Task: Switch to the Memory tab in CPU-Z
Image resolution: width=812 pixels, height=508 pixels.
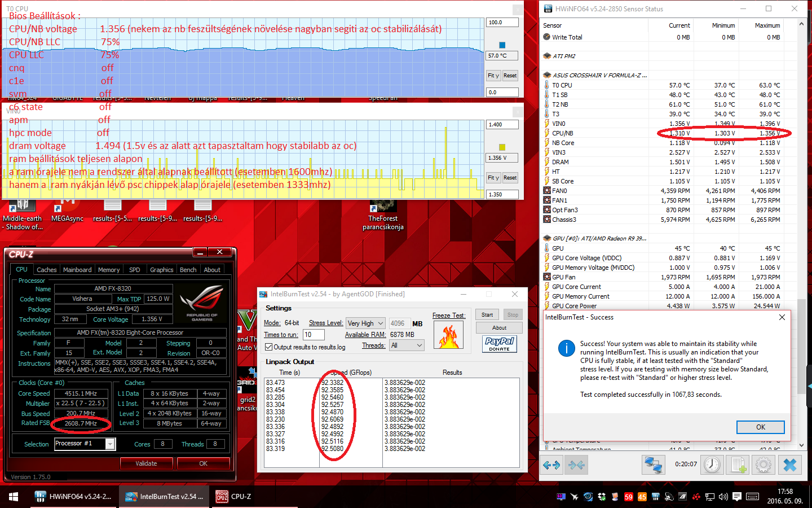Action: 109,270
